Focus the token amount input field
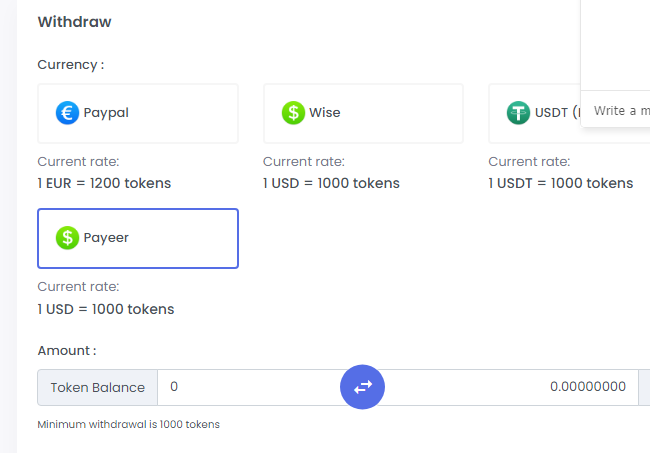 [249, 387]
